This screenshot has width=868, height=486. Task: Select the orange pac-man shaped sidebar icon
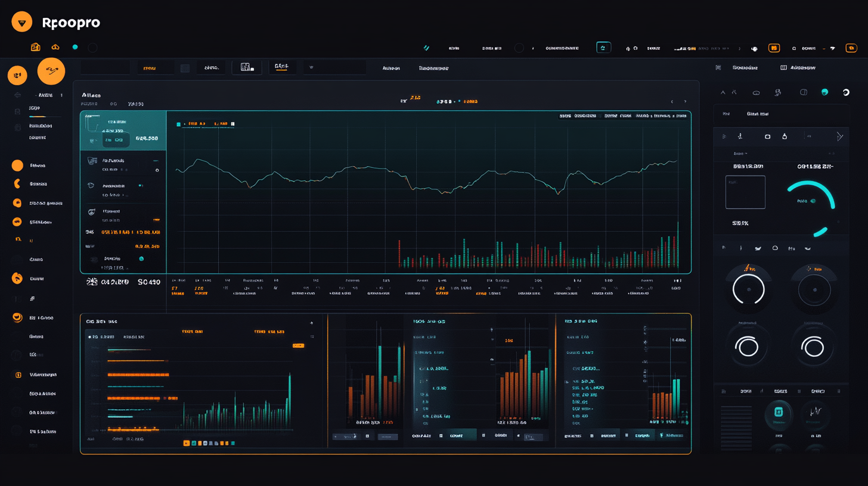17,184
